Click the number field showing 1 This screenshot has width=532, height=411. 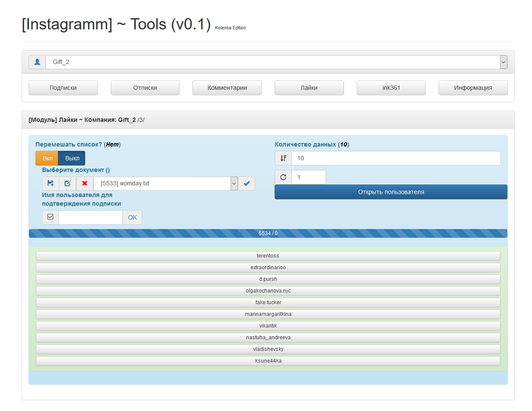pyautogui.click(x=309, y=177)
